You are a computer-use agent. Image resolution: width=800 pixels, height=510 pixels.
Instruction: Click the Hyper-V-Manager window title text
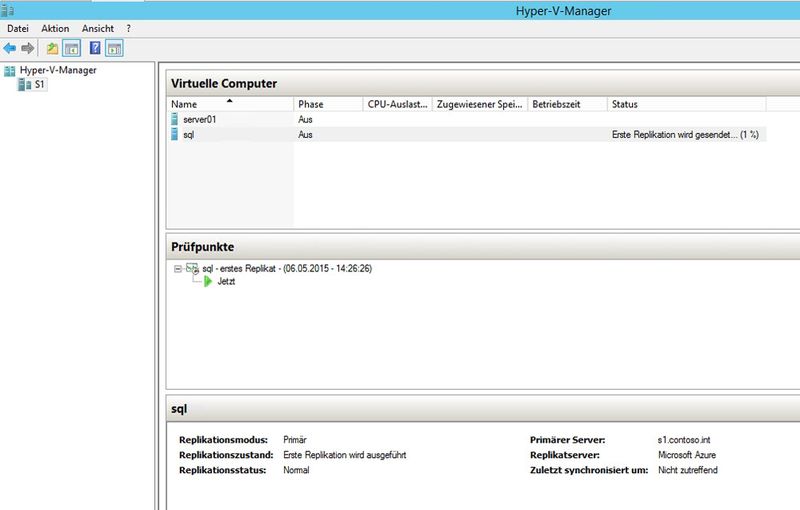563,11
